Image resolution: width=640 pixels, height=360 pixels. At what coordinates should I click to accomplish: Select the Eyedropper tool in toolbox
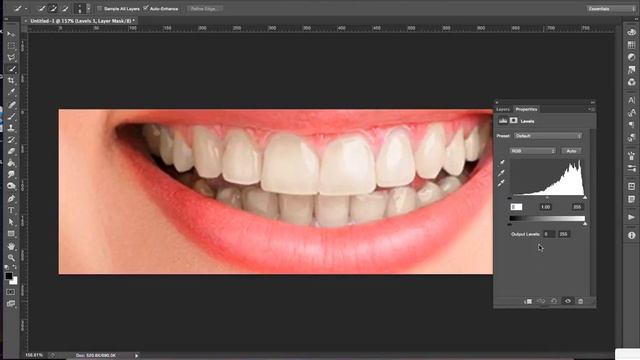tap(11, 92)
